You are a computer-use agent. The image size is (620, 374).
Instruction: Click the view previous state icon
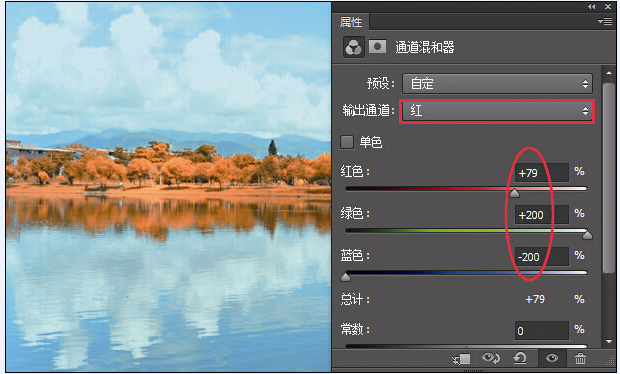point(491,359)
